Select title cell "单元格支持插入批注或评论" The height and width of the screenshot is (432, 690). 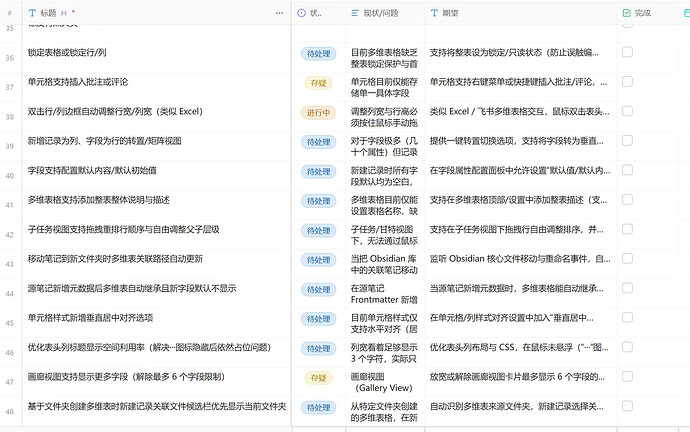point(78,82)
